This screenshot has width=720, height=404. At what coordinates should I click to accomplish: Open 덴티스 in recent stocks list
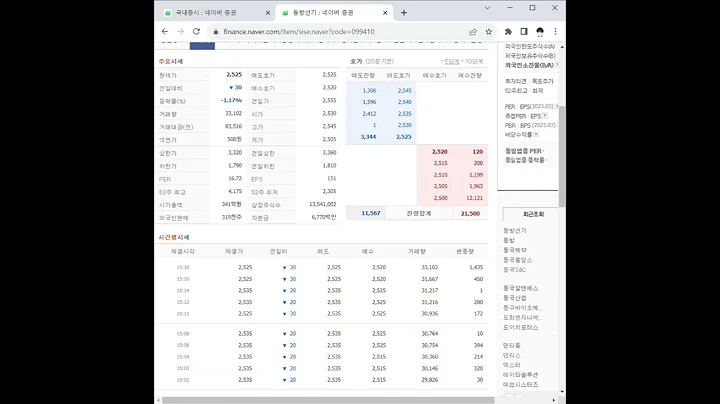click(512, 355)
